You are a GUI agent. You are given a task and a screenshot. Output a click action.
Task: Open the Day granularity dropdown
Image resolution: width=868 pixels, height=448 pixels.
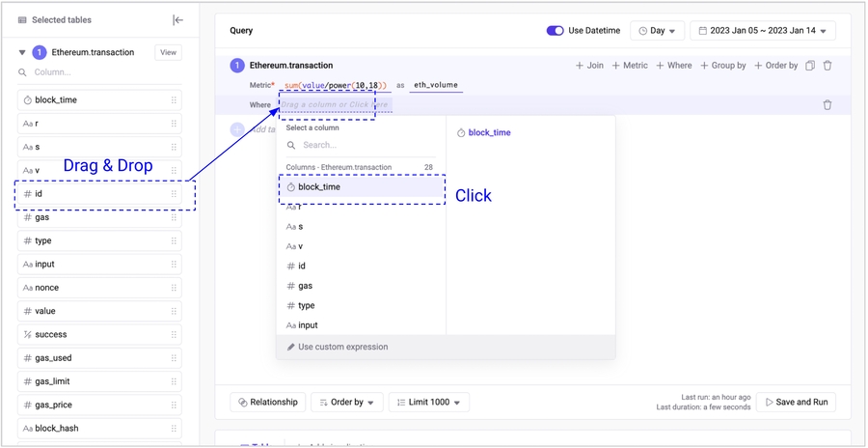pos(657,31)
